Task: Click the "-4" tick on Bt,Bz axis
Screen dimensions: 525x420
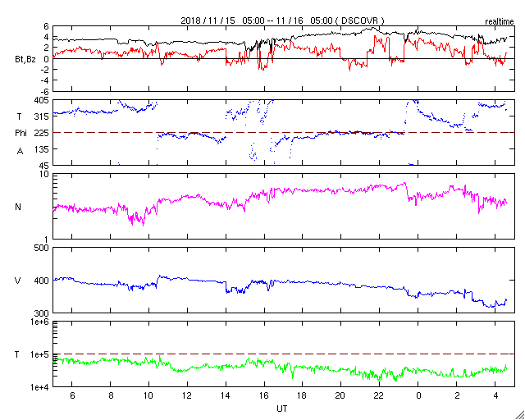Action: click(44, 80)
